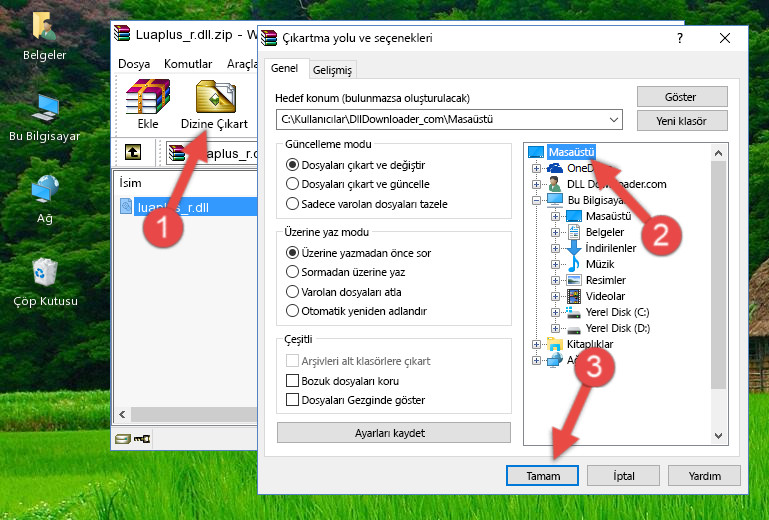Click the folder tree vertical scrollbar
The image size is (769, 520).
click(x=718, y=275)
